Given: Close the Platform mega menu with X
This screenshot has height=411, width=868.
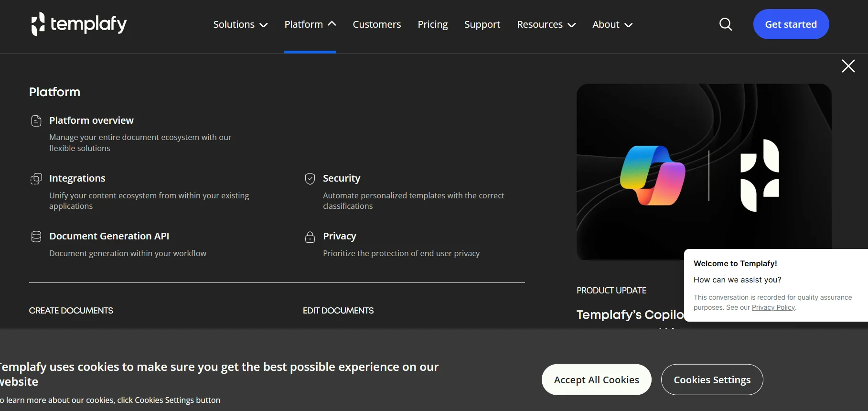Looking at the screenshot, I should coord(848,66).
